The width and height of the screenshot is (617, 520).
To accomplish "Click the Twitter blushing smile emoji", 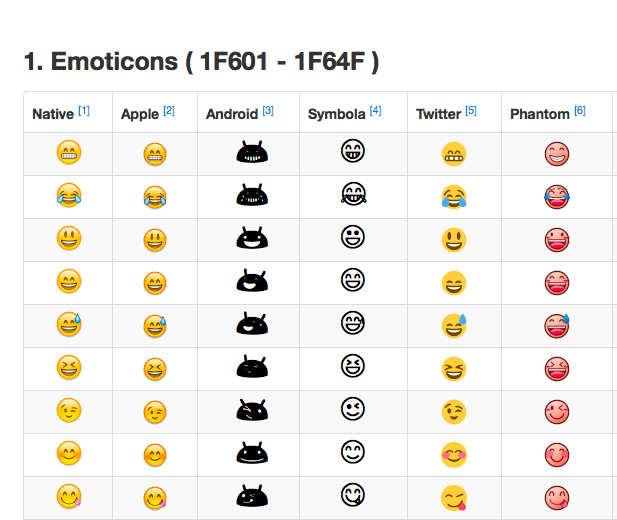I will [x=454, y=454].
